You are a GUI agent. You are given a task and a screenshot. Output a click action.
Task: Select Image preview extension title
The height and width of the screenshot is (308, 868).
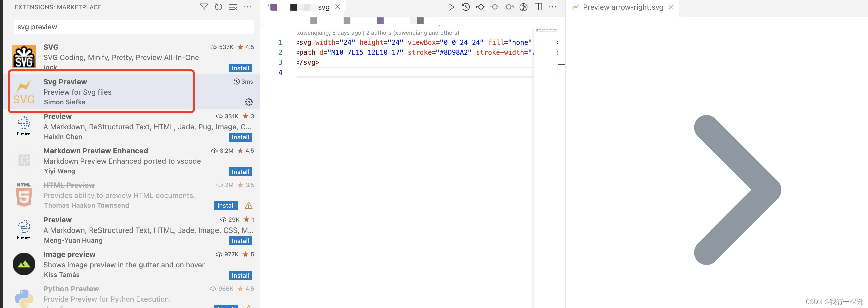tap(69, 254)
